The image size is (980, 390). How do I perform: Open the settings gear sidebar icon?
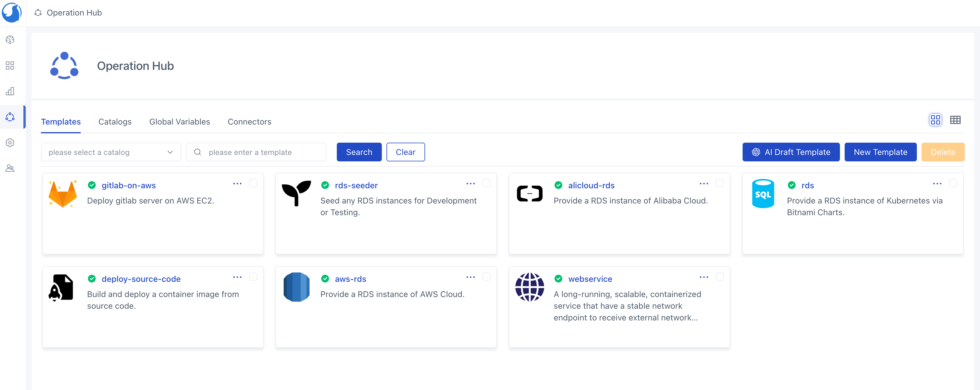[10, 143]
